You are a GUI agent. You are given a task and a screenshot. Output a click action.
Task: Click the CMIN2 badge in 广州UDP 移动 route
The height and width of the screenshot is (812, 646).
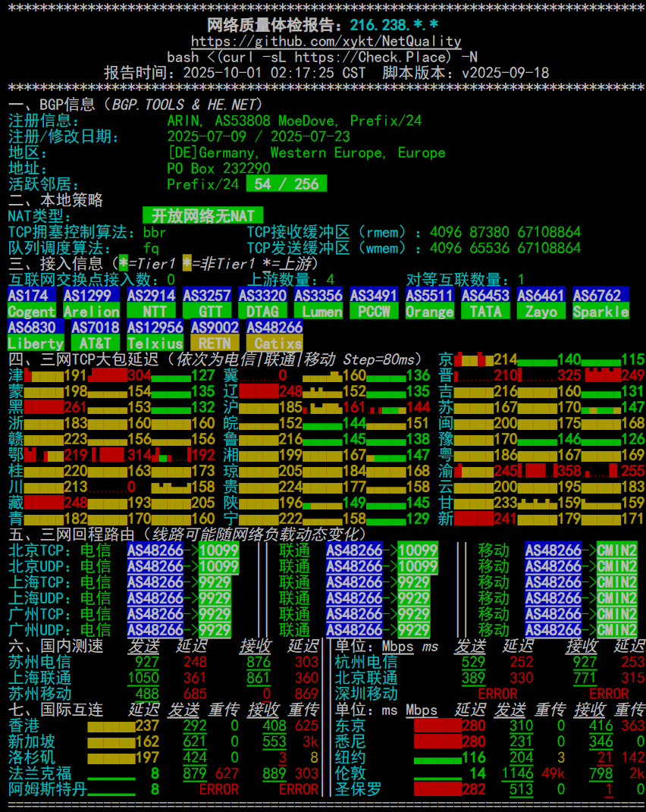point(616,630)
